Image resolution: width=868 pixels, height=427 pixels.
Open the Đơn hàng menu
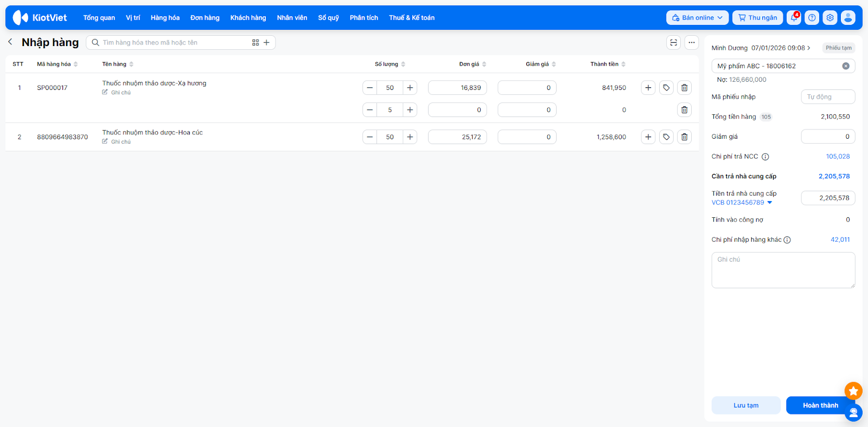205,17
